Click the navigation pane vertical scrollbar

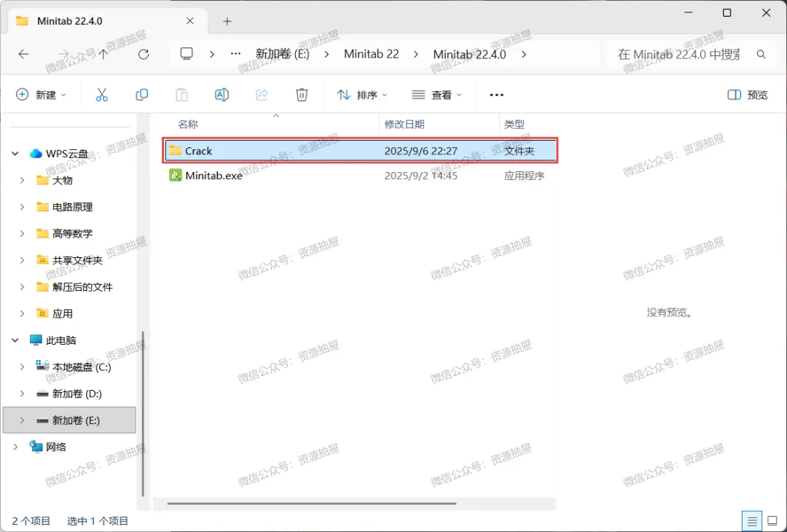(x=143, y=414)
